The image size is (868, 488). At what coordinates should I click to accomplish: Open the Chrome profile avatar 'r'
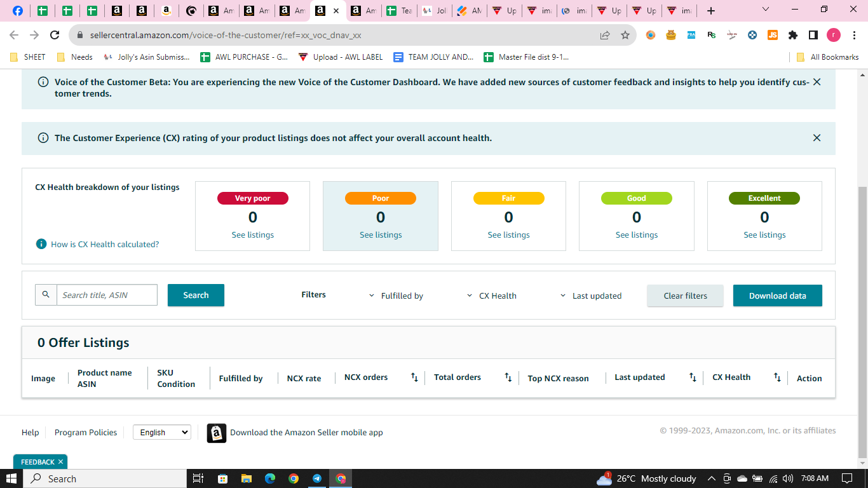point(833,35)
